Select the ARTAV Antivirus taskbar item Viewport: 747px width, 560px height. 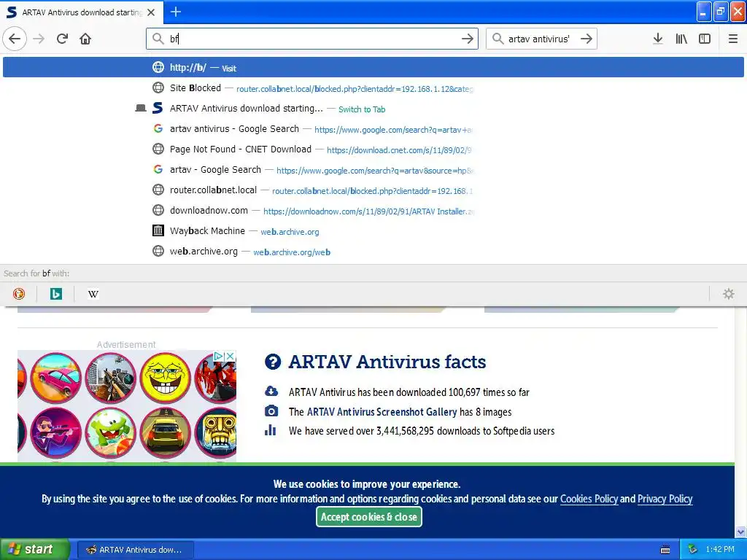point(135,550)
